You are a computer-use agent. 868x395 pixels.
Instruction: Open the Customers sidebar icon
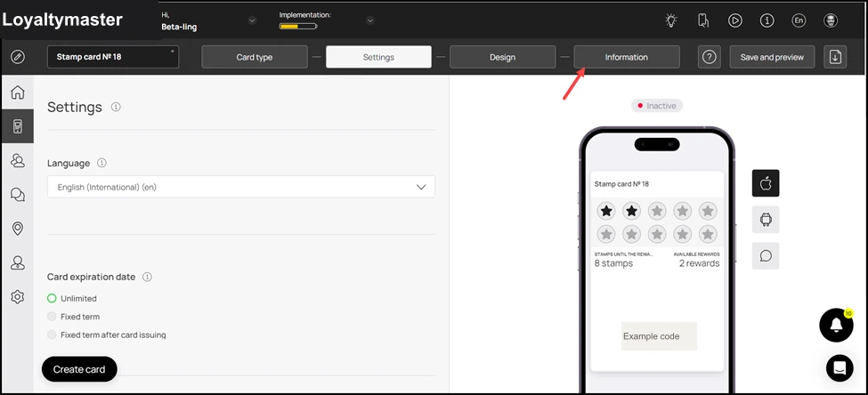pyautogui.click(x=18, y=160)
